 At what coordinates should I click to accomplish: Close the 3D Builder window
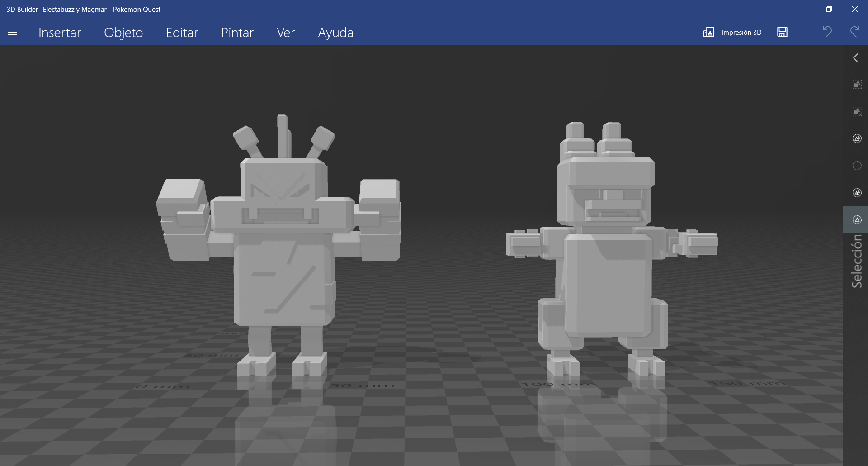point(855,9)
